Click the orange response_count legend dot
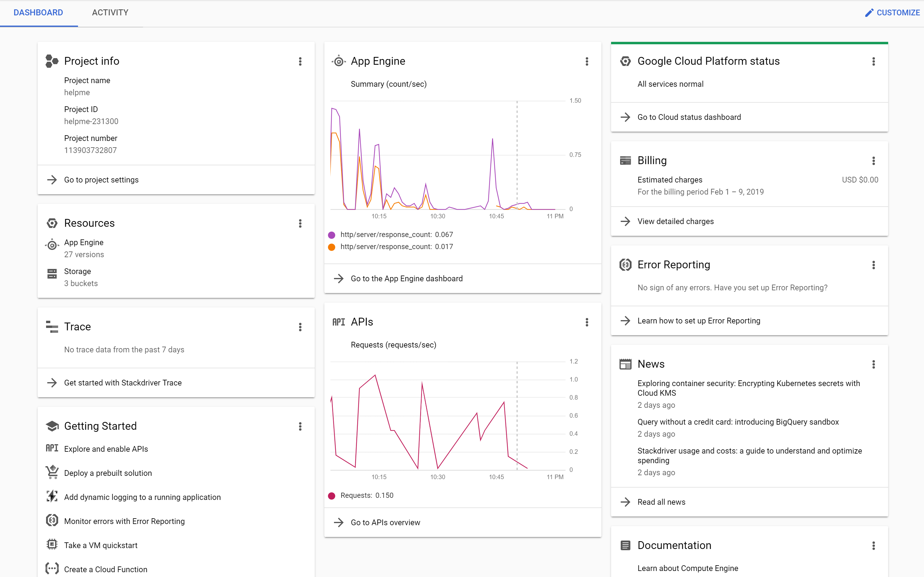The image size is (924, 577). click(x=332, y=247)
